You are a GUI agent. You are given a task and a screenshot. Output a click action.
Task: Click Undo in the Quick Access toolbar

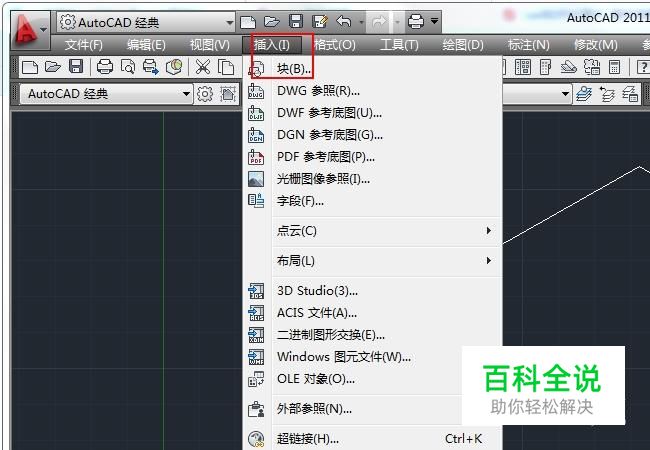[x=344, y=21]
